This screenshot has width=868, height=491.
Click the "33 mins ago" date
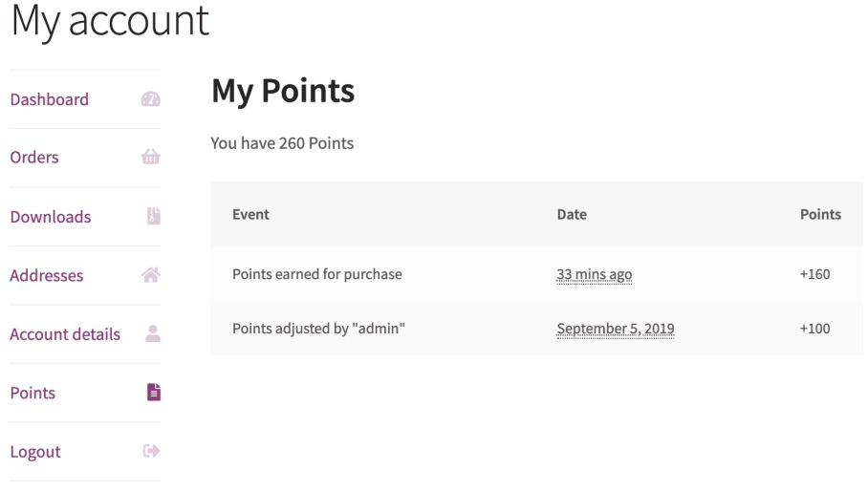click(594, 274)
